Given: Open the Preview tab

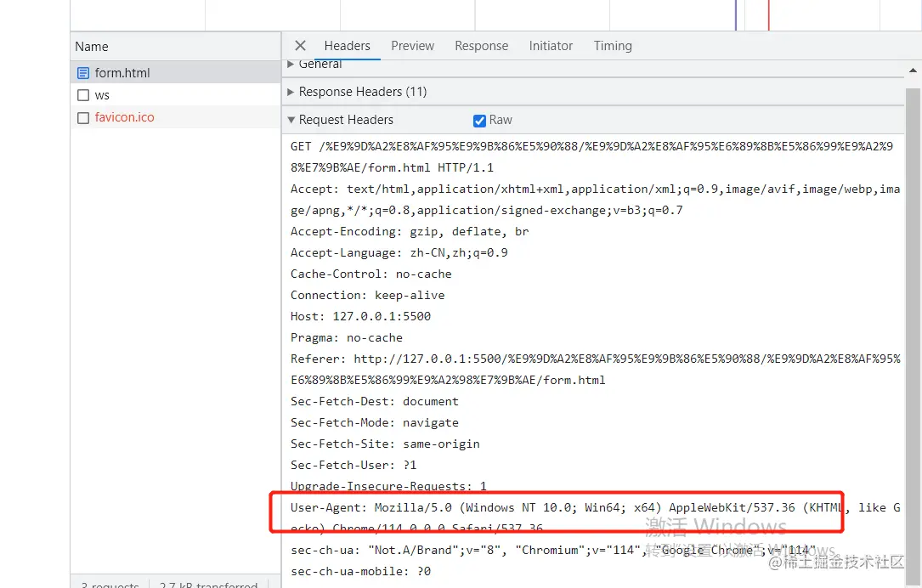Looking at the screenshot, I should click(412, 46).
